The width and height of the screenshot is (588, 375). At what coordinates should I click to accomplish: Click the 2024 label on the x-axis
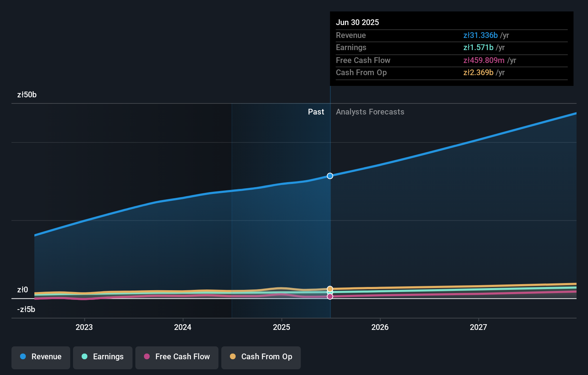coord(183,327)
